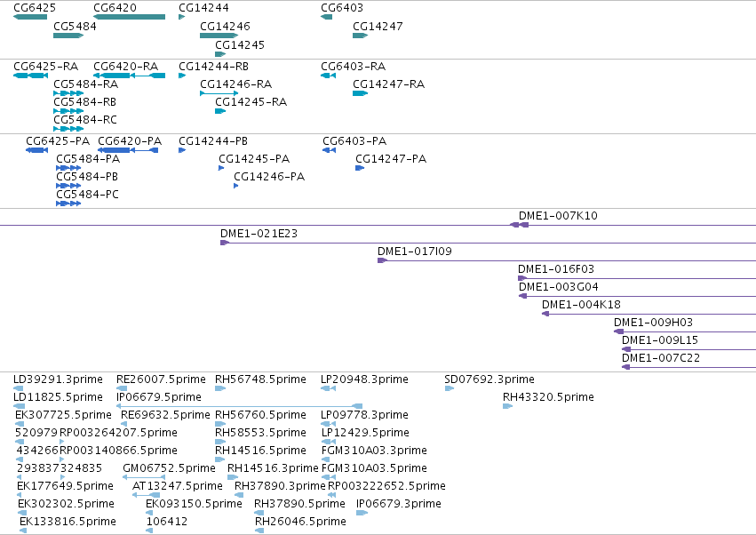Select the DME1-003G04 clone
This screenshot has width=756, height=535.
tap(637, 296)
